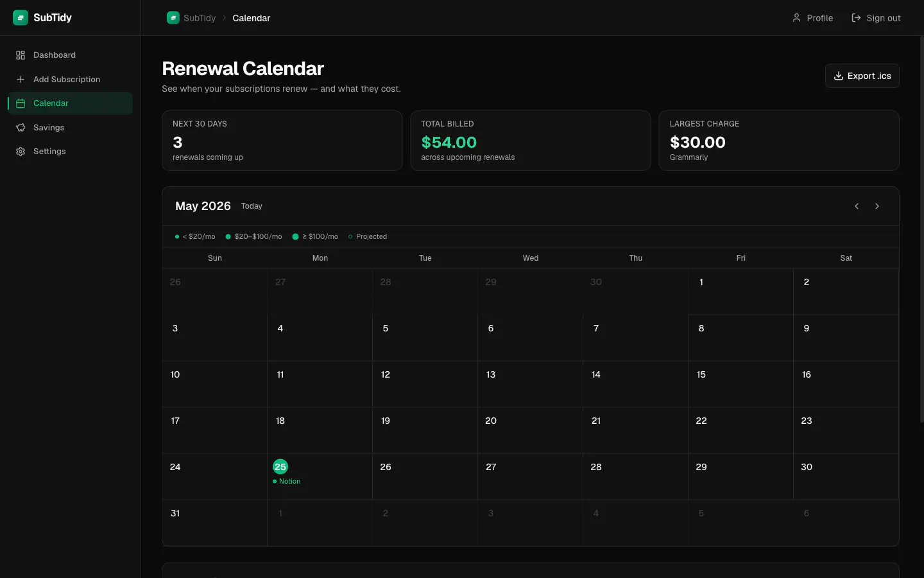Go to next month with right chevron
Viewport: 924px width, 578px height.
[x=877, y=206]
